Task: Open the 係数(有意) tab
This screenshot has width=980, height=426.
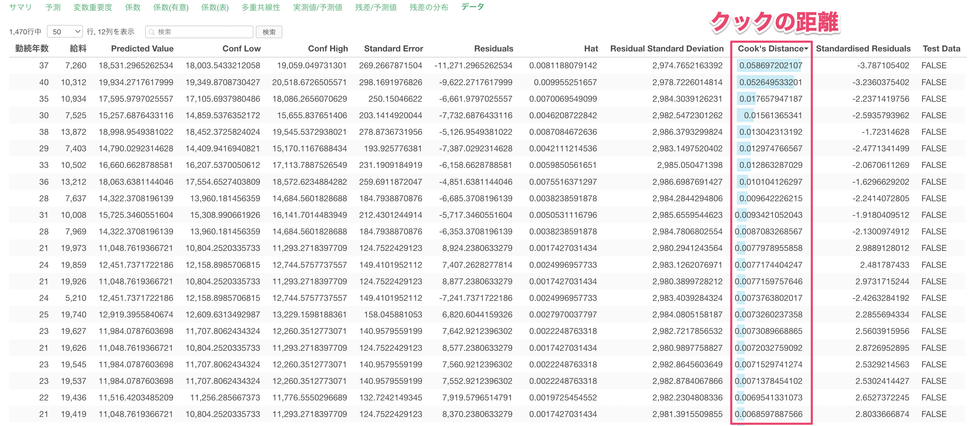Action: (171, 7)
